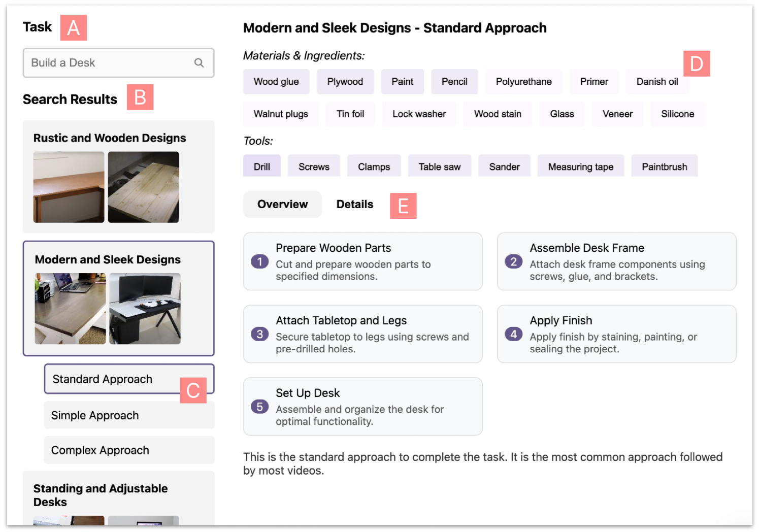The width and height of the screenshot is (759, 532).
Task: Click the Primer material chip
Action: coord(594,82)
